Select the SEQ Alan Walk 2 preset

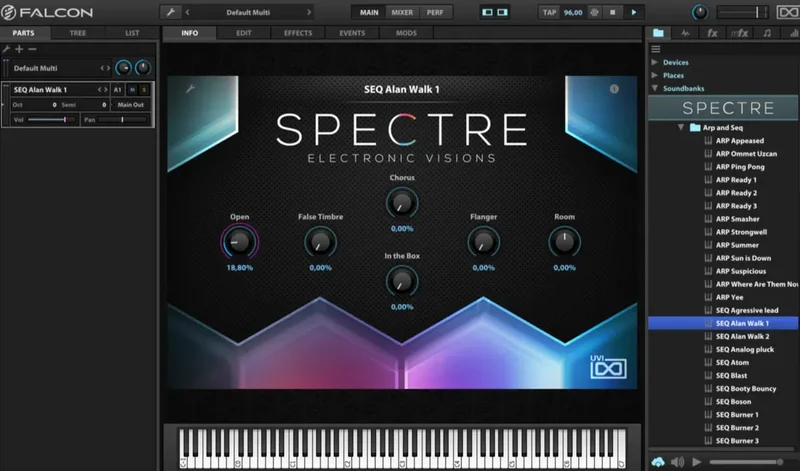742,336
